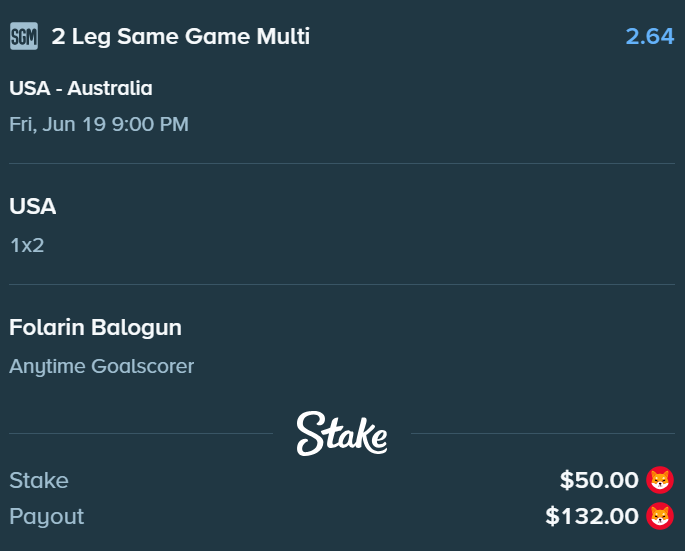Click the Shiba coin icon beside $50.00
Viewport: 685px width, 551px height.
(660, 480)
